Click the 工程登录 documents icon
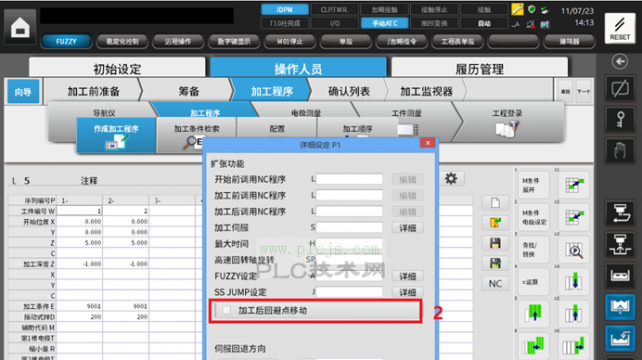This screenshot has height=360, width=642. pos(506,129)
